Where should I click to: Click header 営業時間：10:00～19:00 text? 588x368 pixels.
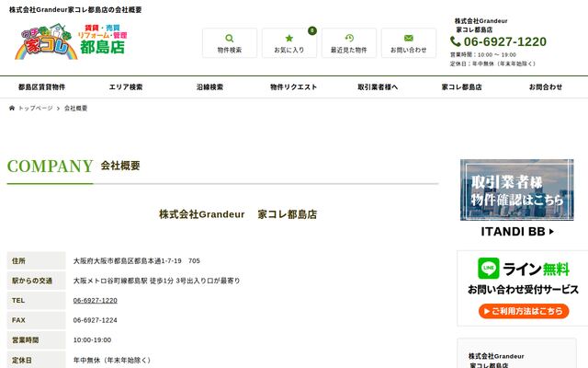tap(483, 55)
